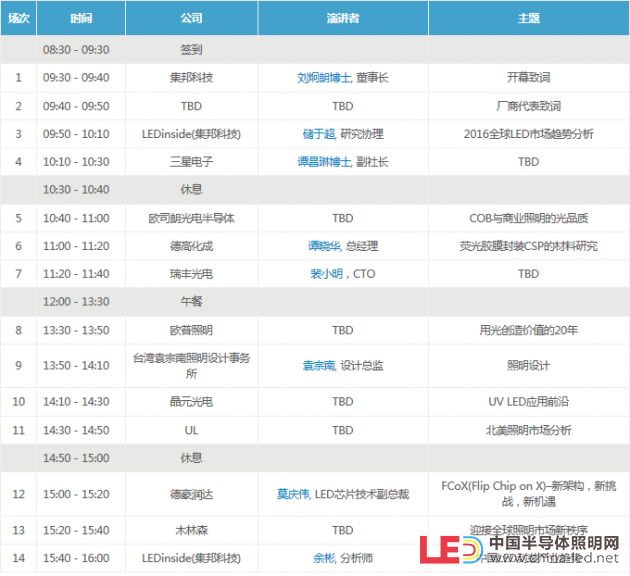Select the topic cell 开幕致词
The image size is (630, 576).
point(529,78)
